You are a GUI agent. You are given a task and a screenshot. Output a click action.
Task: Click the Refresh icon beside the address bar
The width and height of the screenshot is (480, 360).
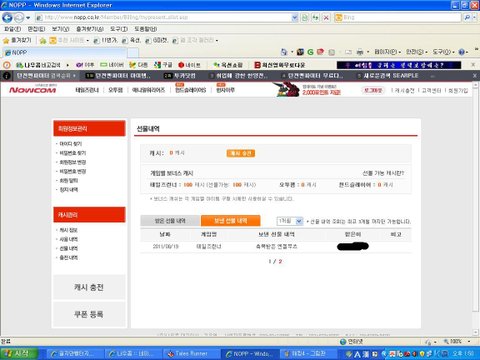[x=315, y=17]
